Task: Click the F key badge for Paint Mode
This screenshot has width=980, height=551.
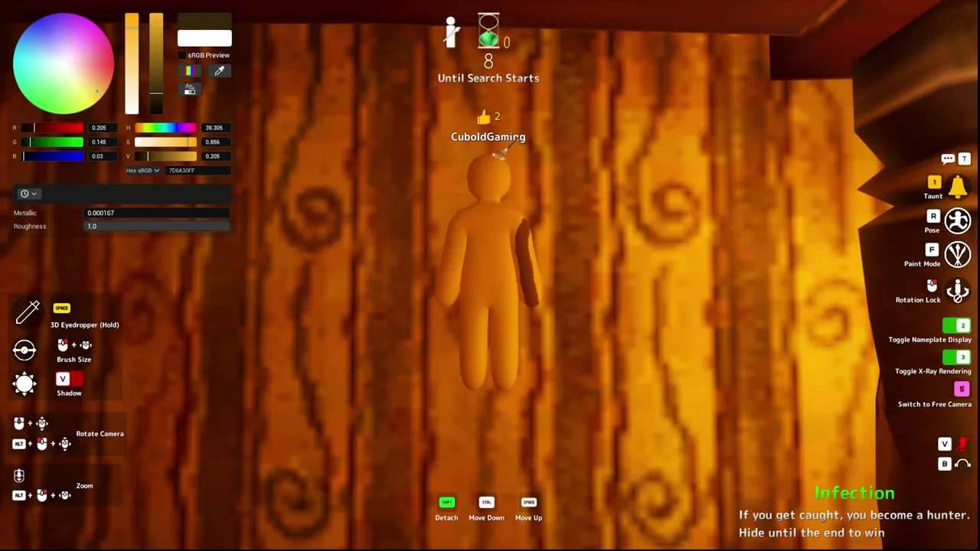Action: click(x=932, y=249)
